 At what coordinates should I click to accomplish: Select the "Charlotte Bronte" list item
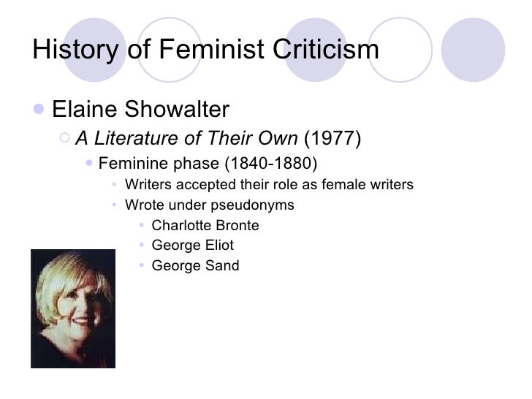click(205, 225)
